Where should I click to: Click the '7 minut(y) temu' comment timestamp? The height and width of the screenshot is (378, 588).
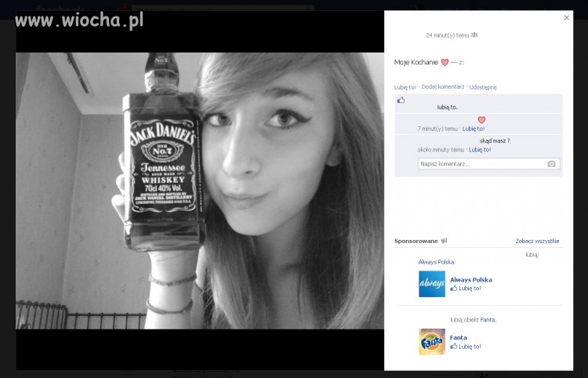coord(437,129)
